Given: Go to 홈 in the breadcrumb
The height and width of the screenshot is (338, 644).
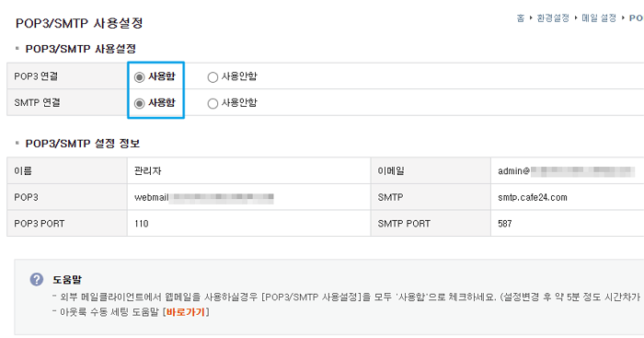Looking at the screenshot, I should click(x=521, y=17).
